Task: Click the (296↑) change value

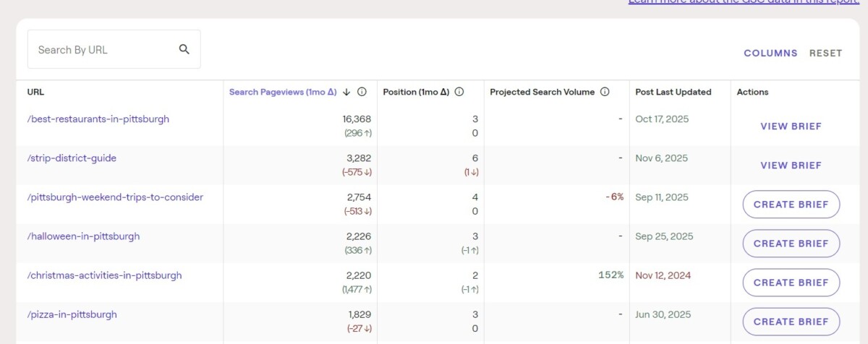Action: point(357,133)
